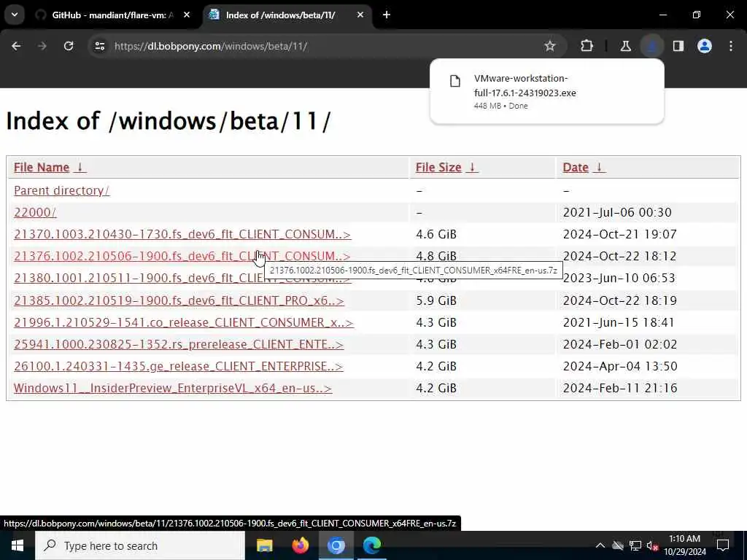This screenshot has width=747, height=560.
Task: Open the tab search dropdown arrow
Action: click(x=15, y=15)
